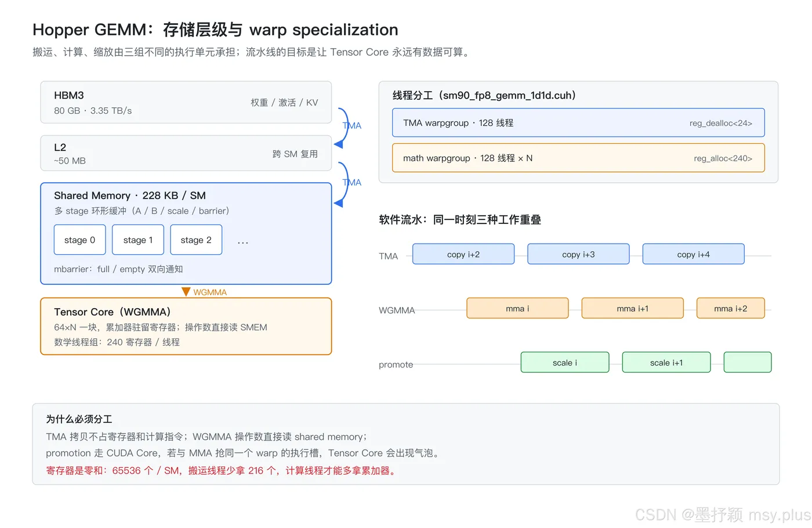Click the math warpgroup 128 线程 × N row
This screenshot has height=528, width=812.
point(578,158)
